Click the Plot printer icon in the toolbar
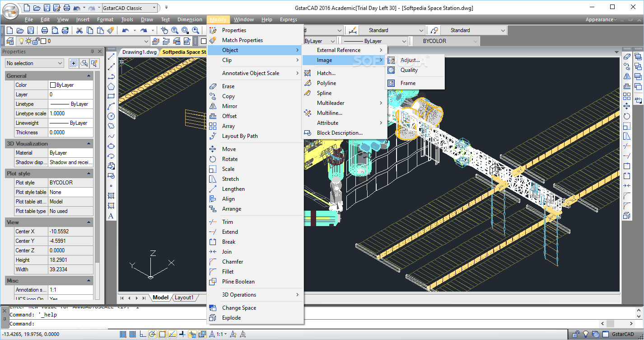The image size is (644, 340). [x=45, y=30]
